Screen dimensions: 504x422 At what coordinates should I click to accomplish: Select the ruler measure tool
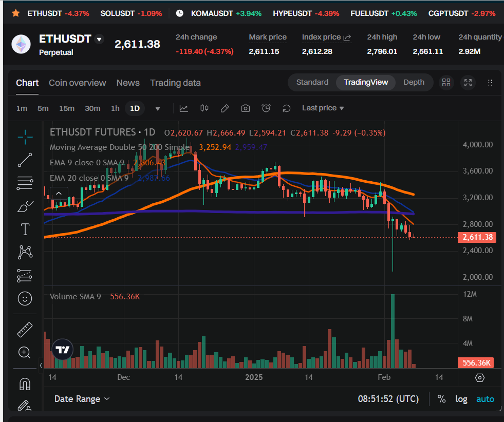25,330
